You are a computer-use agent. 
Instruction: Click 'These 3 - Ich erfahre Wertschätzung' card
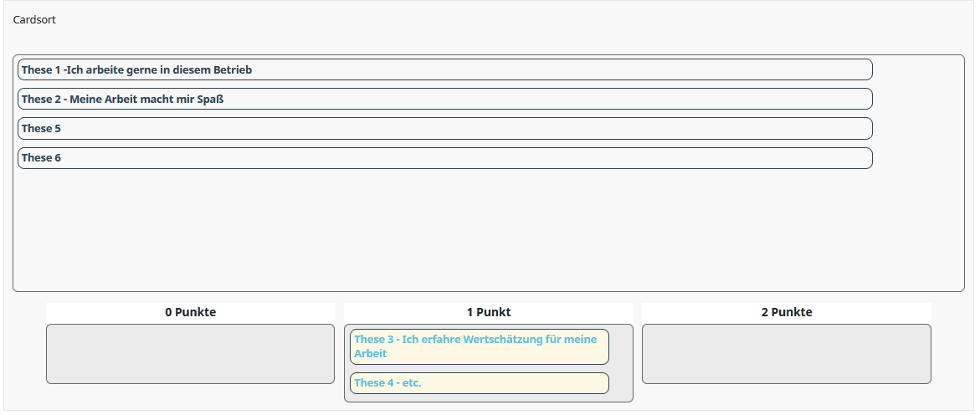tap(480, 346)
